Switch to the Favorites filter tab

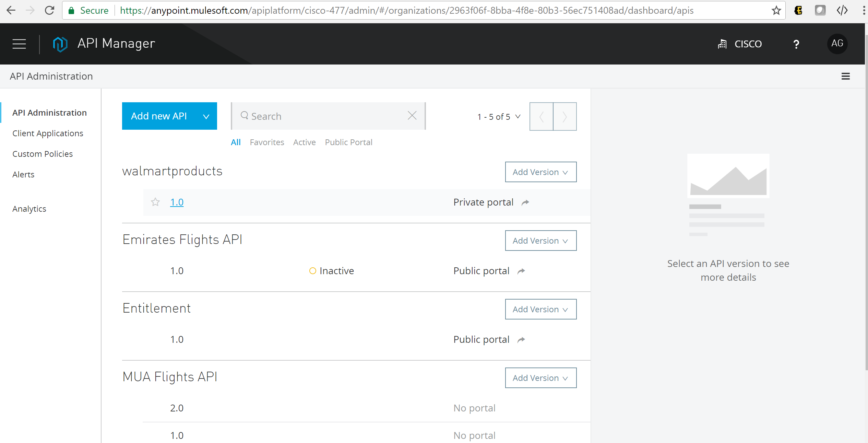[267, 142]
